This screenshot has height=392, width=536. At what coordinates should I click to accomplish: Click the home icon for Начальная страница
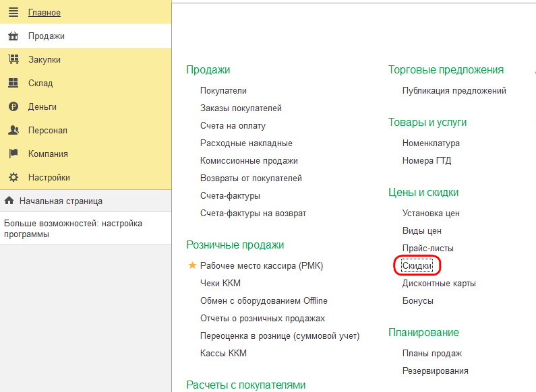point(9,201)
